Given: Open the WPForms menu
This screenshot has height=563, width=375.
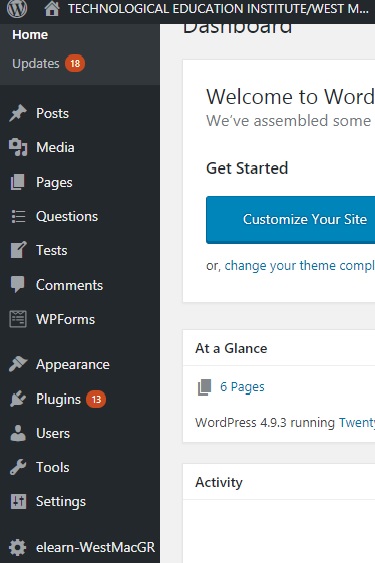Looking at the screenshot, I should (65, 319).
